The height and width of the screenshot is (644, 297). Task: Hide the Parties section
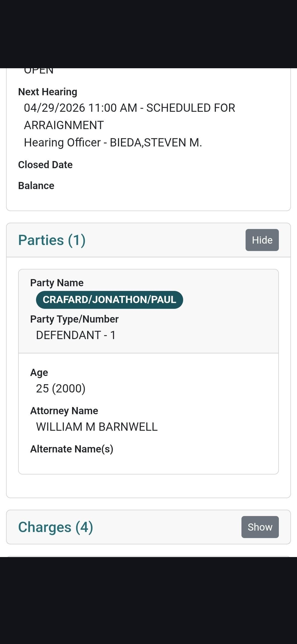click(x=262, y=240)
